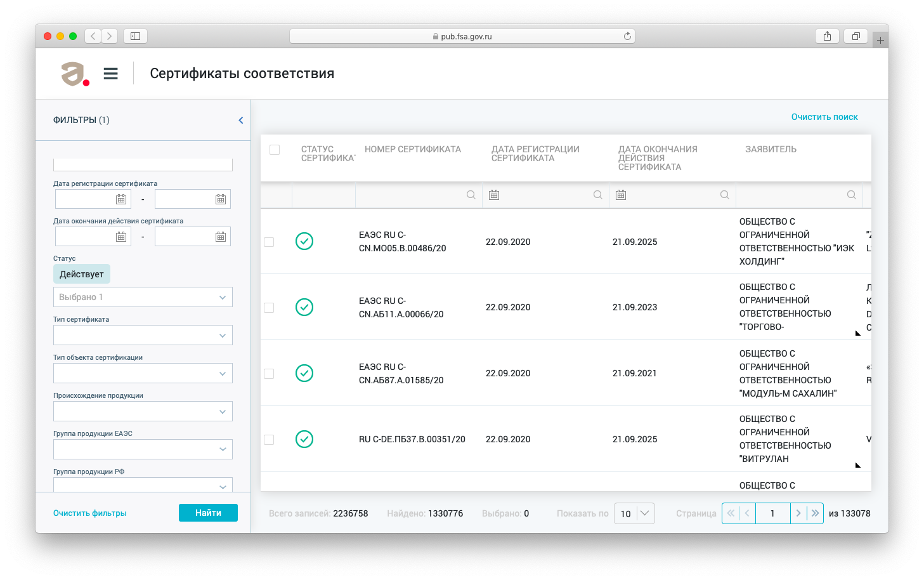The height and width of the screenshot is (580, 924).
Task: Sort by 'Дата регистрации сертификата' header
Action: tap(535, 154)
